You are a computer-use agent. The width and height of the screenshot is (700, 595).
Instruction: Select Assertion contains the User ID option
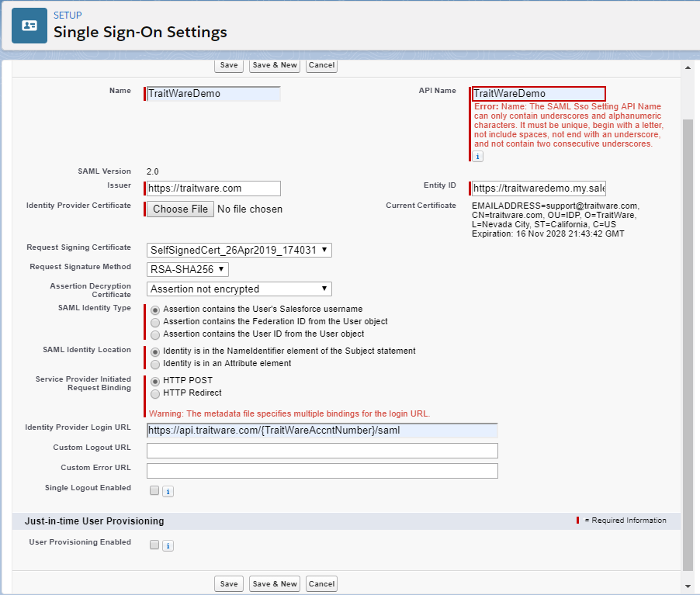155,335
